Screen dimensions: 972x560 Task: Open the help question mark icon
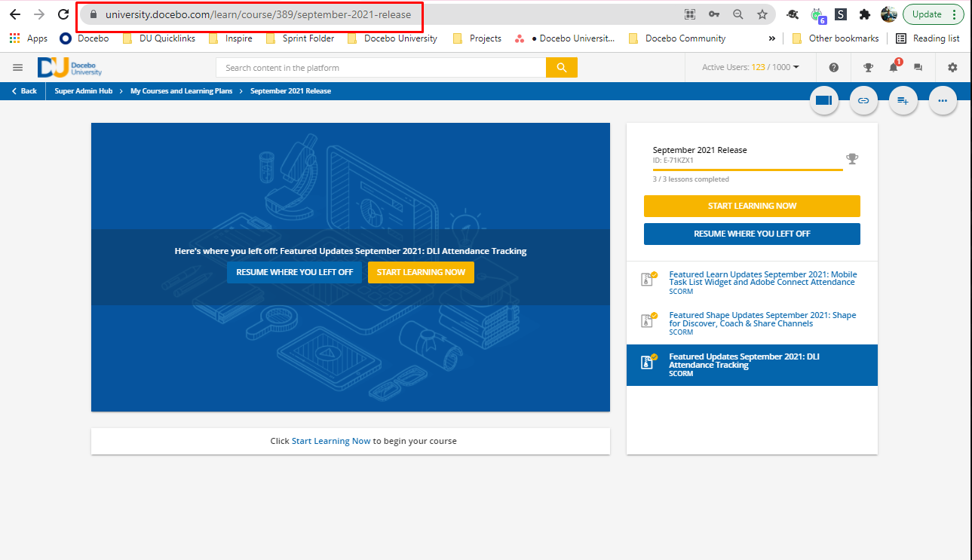click(834, 67)
